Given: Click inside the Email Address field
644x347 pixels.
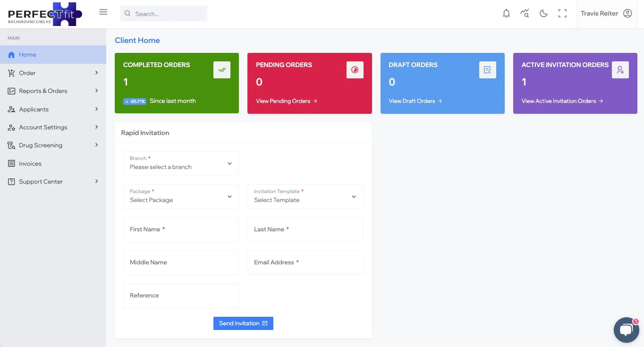Looking at the screenshot, I should coord(305,263).
